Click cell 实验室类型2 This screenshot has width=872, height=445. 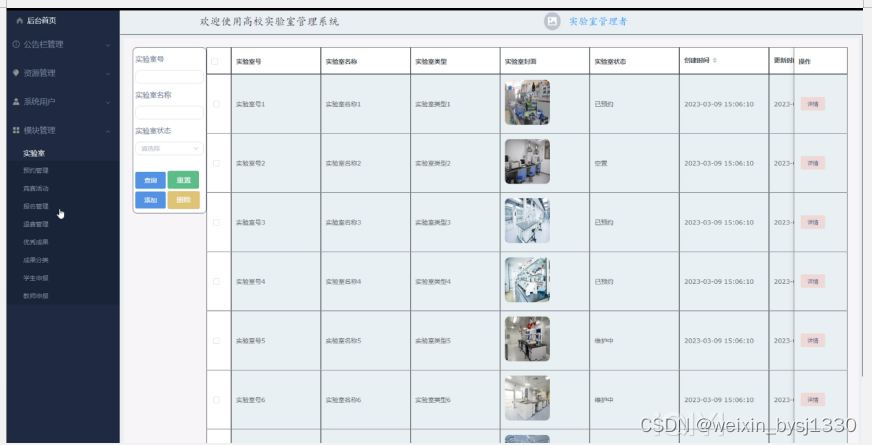[433, 163]
